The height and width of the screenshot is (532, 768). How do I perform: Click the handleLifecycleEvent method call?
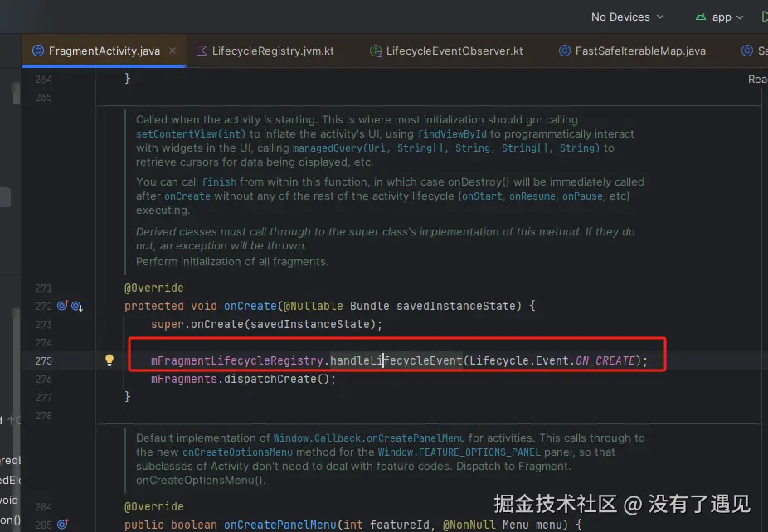click(396, 360)
